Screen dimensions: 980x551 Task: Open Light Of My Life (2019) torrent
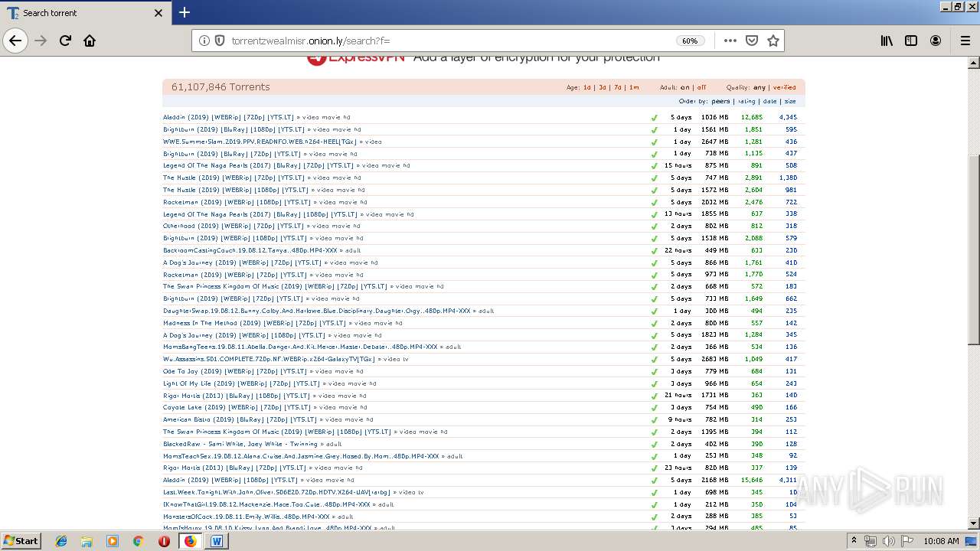241,383
